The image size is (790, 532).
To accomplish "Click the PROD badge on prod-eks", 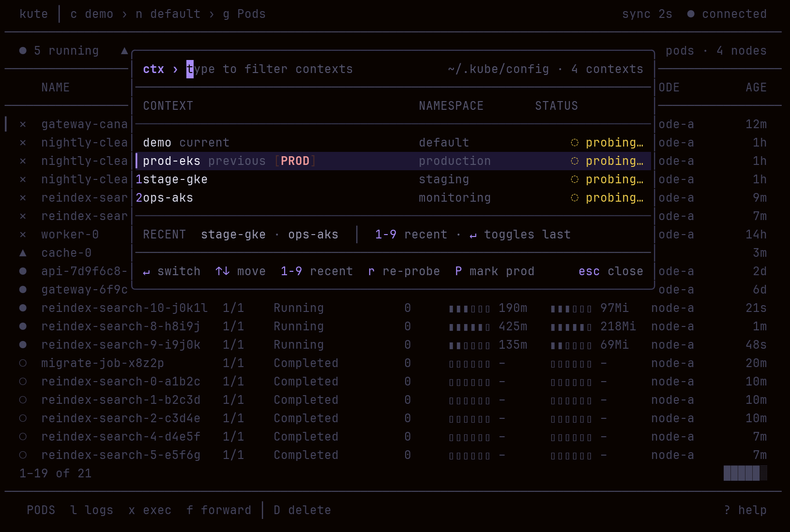I will pyautogui.click(x=295, y=161).
